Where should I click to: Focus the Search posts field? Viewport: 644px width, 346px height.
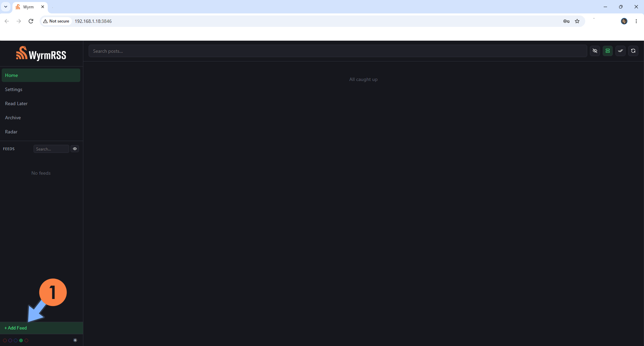pos(338,51)
